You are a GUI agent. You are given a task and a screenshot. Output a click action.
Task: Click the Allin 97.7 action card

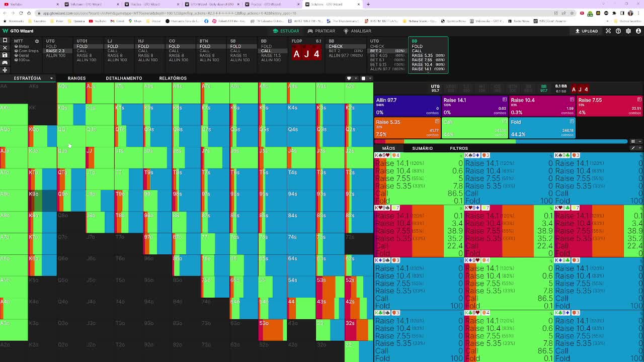pyautogui.click(x=408, y=106)
